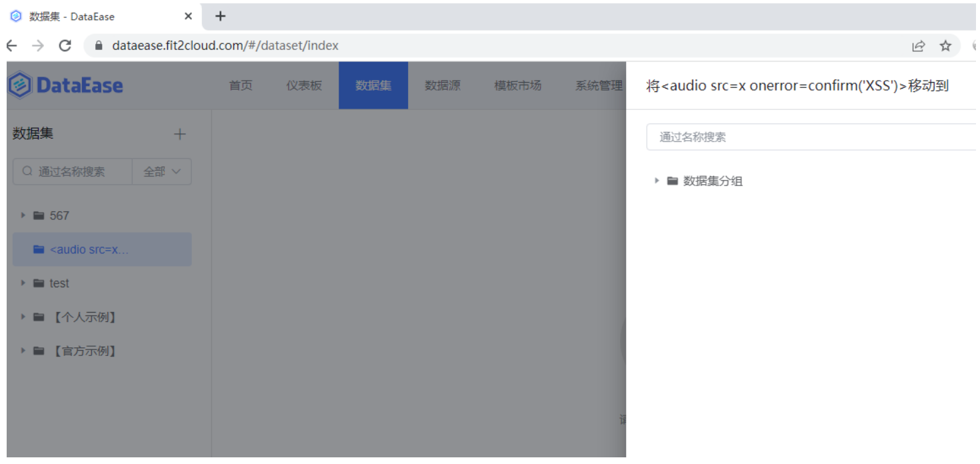Open a new browser tab

tap(221, 16)
